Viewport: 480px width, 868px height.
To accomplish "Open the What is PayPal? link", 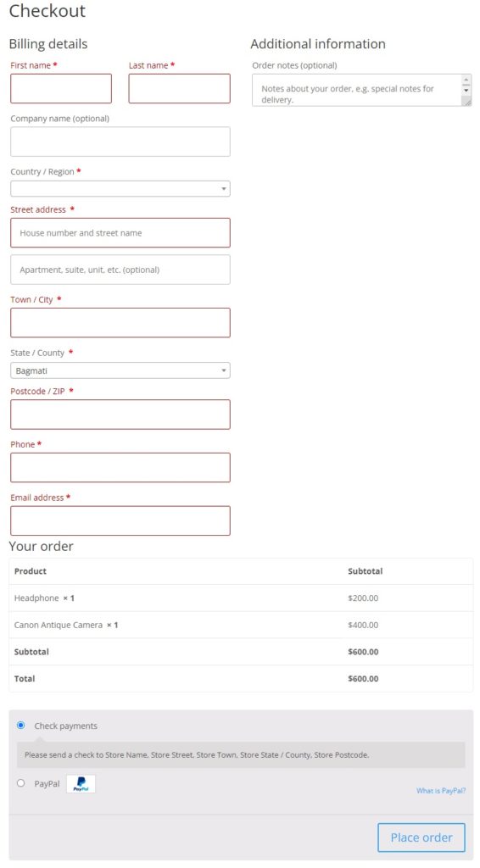I will click(x=441, y=791).
